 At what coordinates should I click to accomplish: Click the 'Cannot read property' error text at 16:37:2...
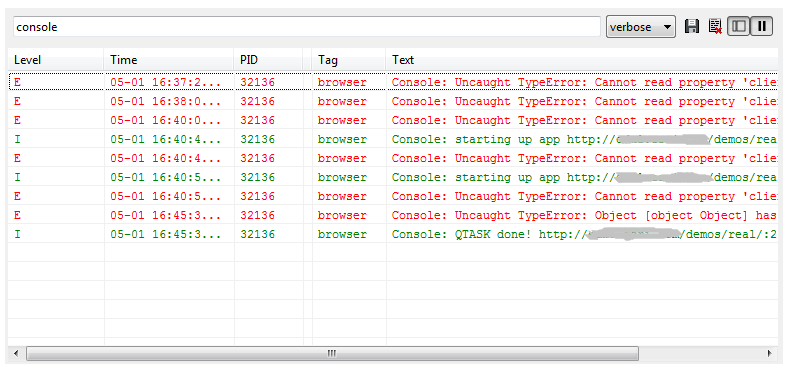pos(584,82)
